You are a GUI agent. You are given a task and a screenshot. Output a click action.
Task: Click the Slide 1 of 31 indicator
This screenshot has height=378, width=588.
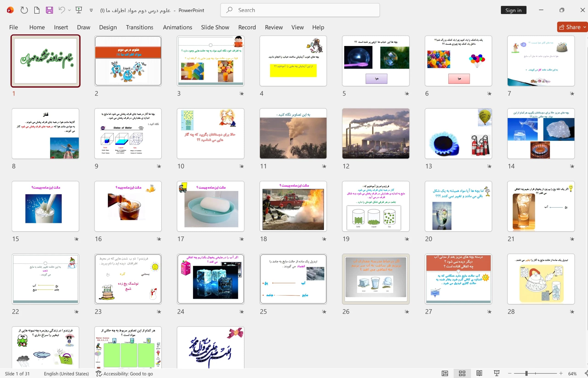[x=17, y=374]
